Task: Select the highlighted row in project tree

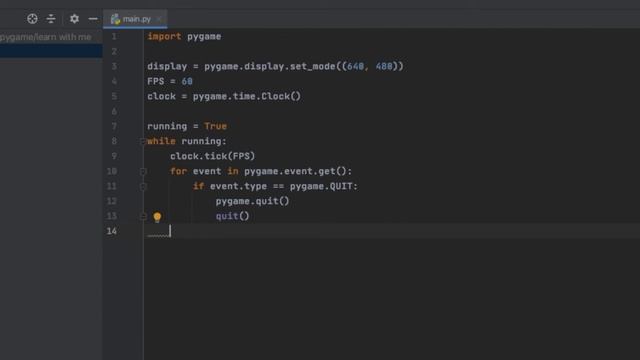Action: pyautogui.click(x=51, y=51)
